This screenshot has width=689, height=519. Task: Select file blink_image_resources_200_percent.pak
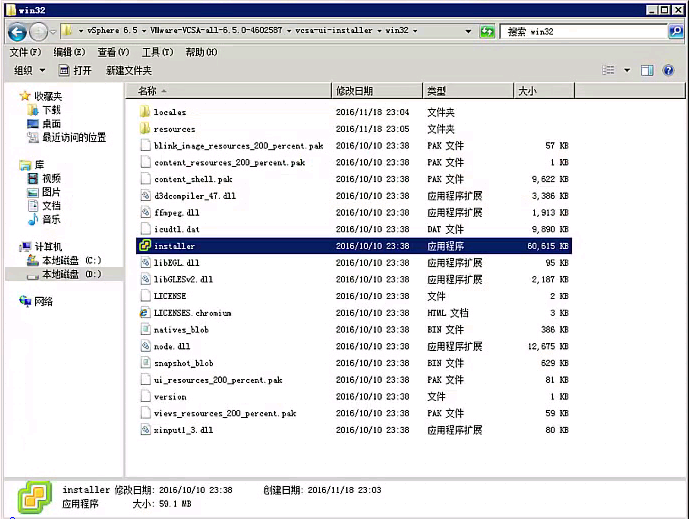coord(239,145)
